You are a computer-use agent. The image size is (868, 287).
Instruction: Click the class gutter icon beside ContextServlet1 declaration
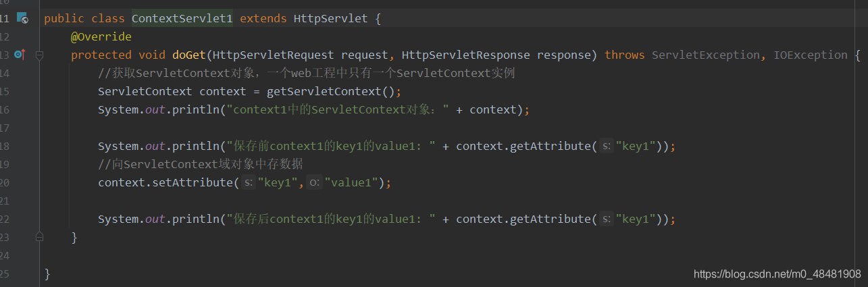pos(22,18)
